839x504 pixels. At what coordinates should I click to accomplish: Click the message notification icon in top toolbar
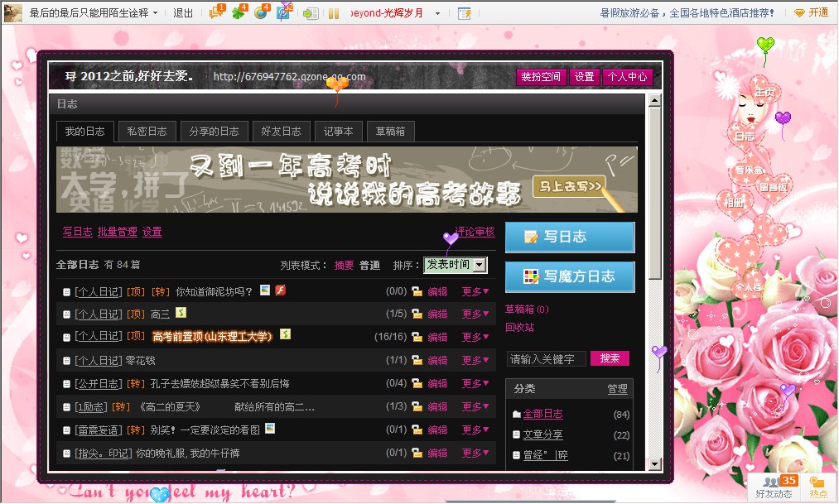point(216,12)
